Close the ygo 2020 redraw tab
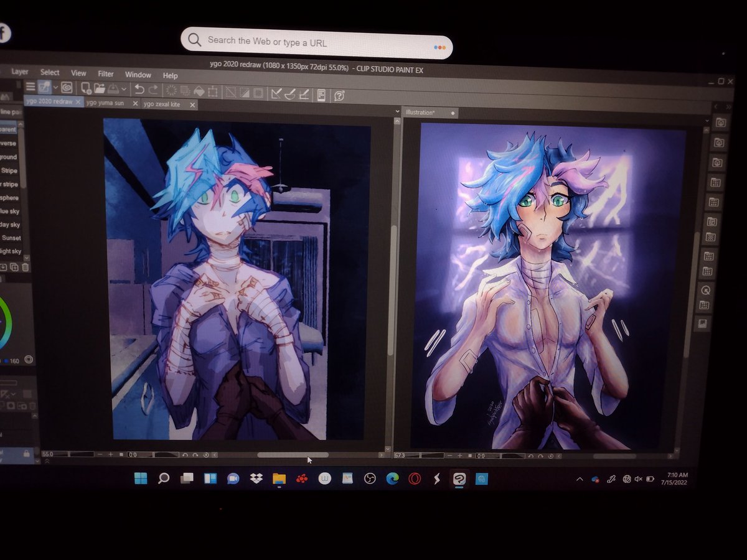Viewport: 747px width, 560px height. (x=78, y=101)
